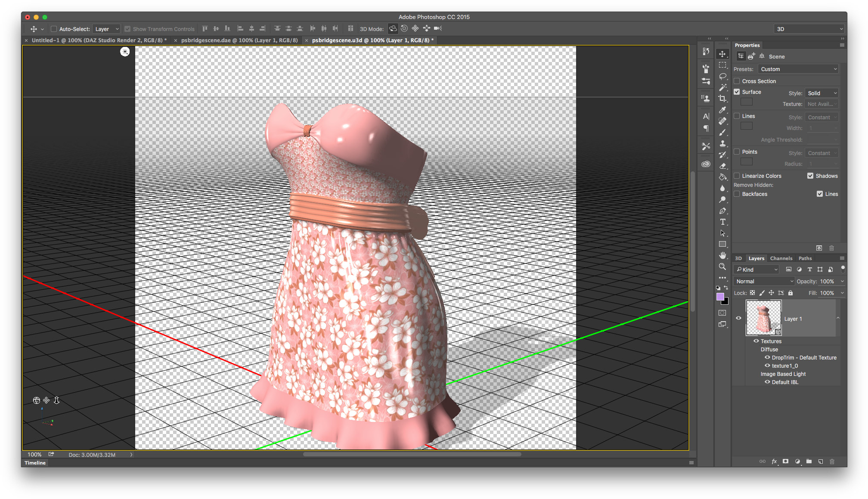Select the Hand tool
Screen dimensions: 868x499
click(x=722, y=255)
